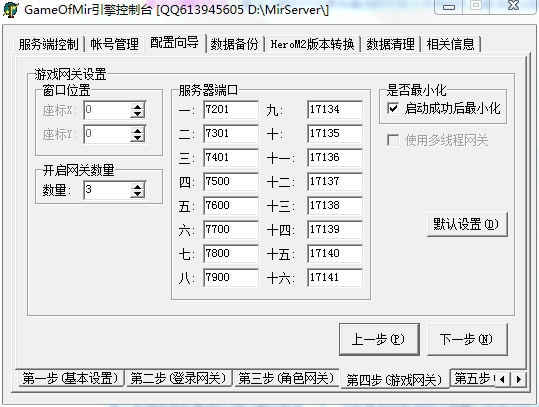This screenshot has height=407, width=539.
Task: Open the 数据清理 tab
Action: coord(390,44)
